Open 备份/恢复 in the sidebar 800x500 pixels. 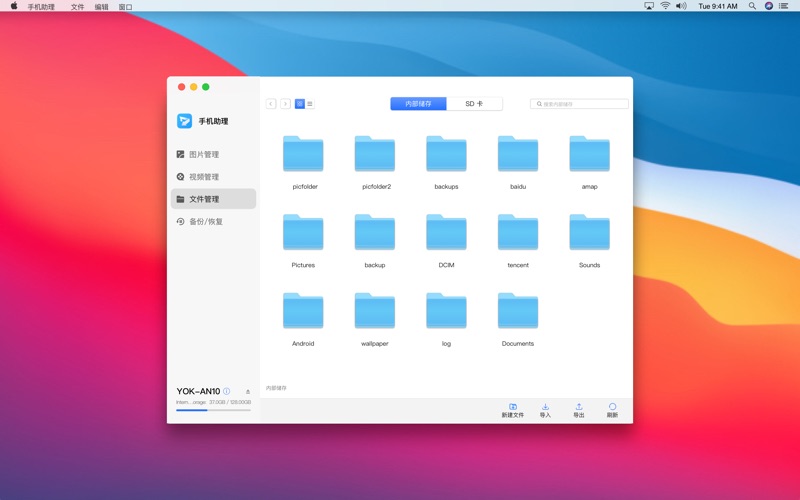click(213, 221)
